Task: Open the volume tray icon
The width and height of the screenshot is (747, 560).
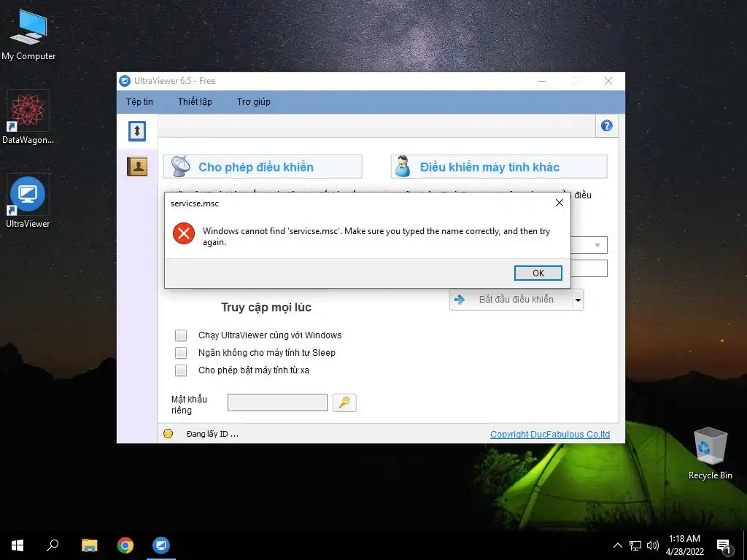Action: tap(653, 545)
